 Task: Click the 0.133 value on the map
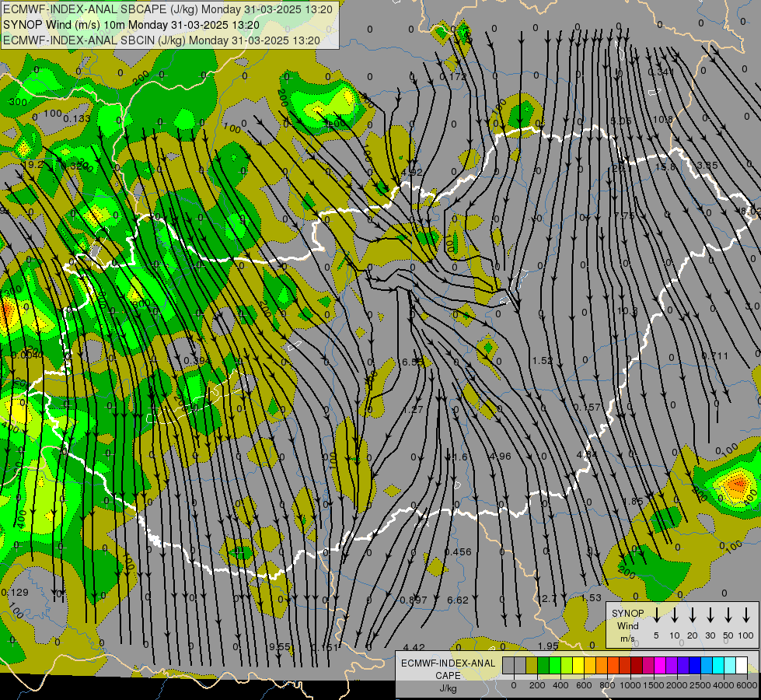(x=77, y=118)
